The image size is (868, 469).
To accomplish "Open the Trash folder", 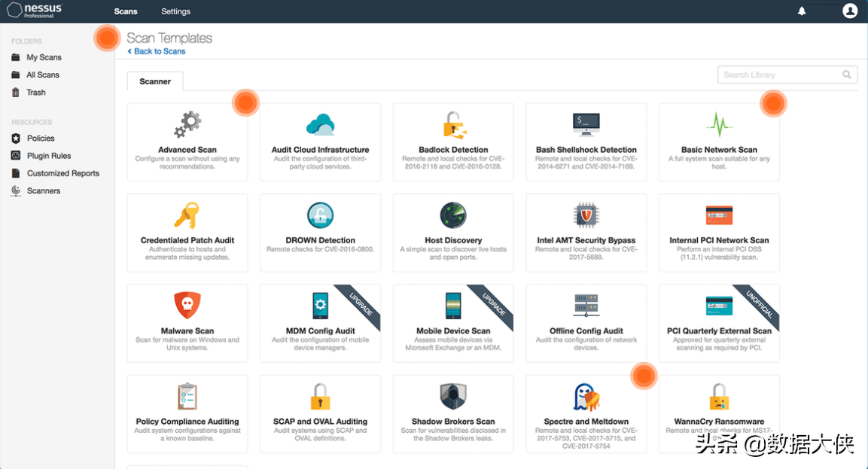I will click(36, 93).
